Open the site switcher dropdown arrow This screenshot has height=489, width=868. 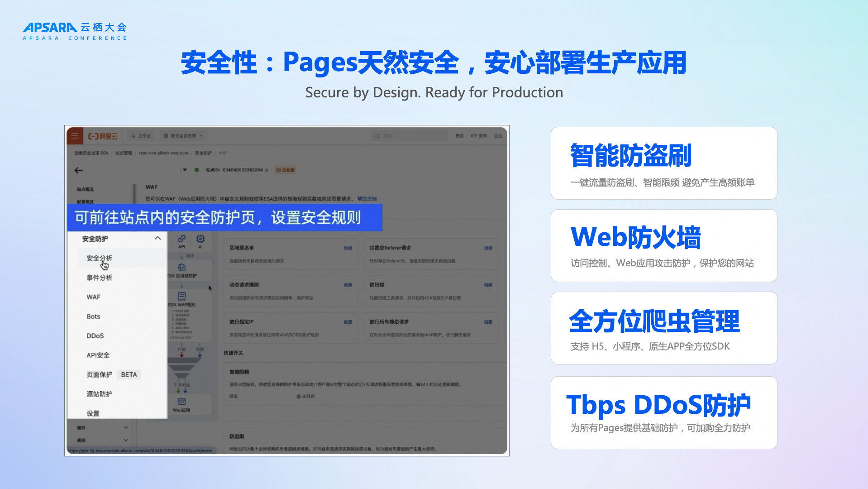click(x=185, y=170)
